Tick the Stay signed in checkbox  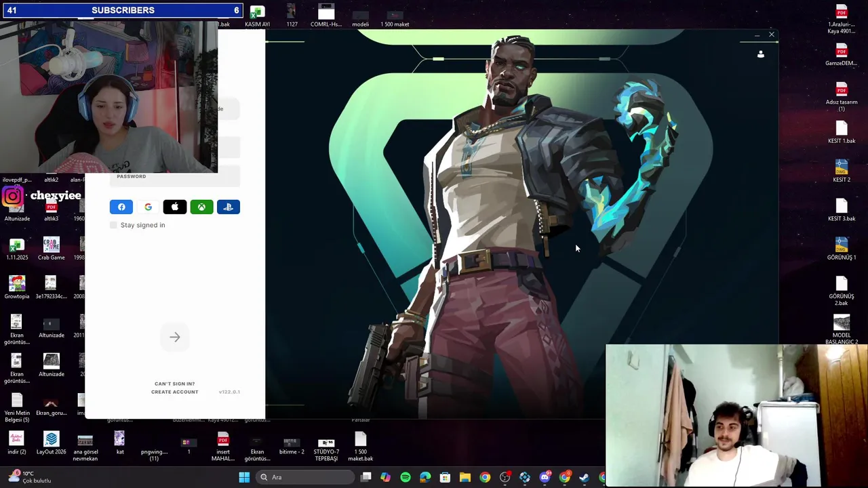(x=113, y=225)
